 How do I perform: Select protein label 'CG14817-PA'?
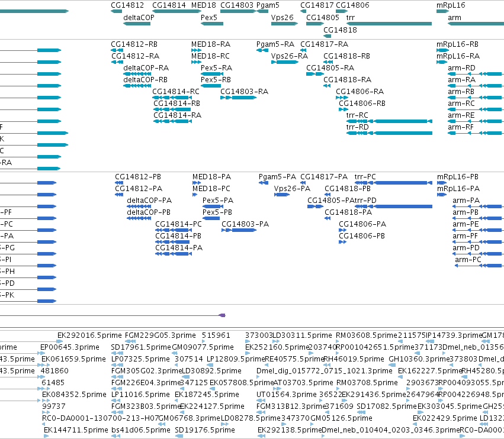click(x=324, y=177)
